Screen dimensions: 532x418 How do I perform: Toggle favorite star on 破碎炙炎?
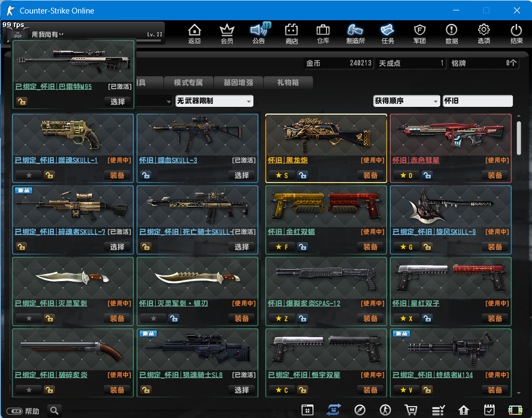(29, 390)
